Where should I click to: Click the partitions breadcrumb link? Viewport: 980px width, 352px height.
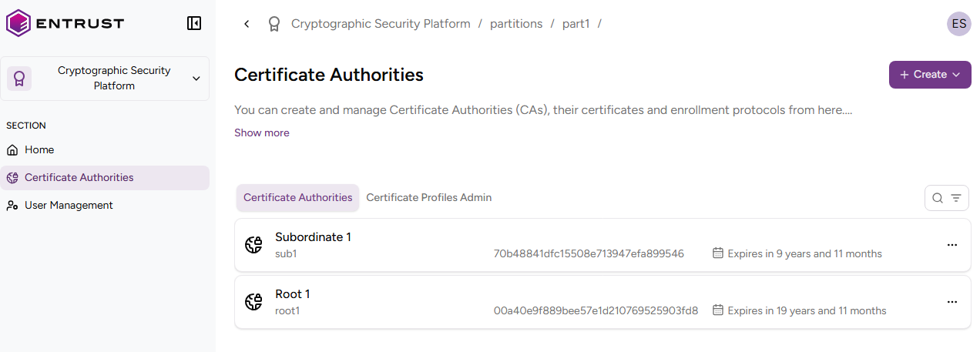[516, 24]
